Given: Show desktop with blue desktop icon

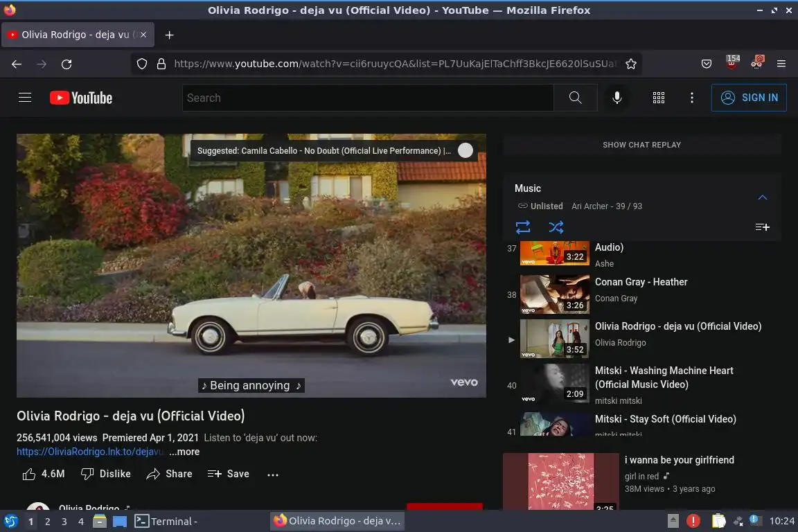Looking at the screenshot, I should pyautogui.click(x=120, y=522).
